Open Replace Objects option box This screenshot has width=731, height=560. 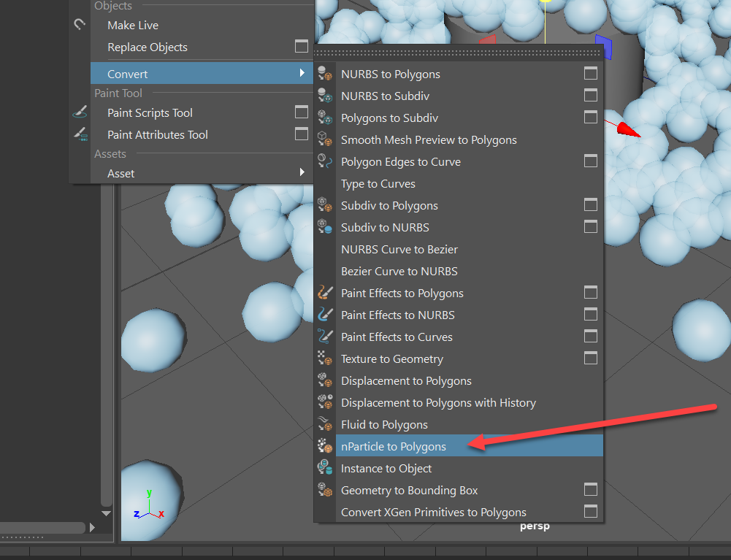pos(302,46)
